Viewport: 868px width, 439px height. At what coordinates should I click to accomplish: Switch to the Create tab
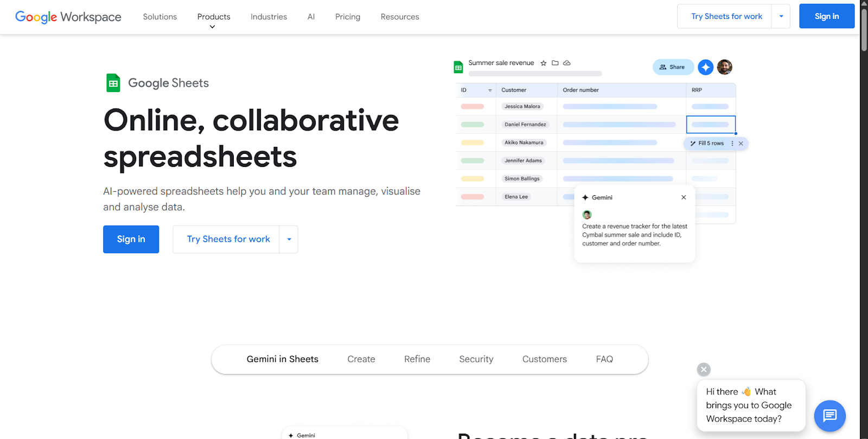[x=361, y=359]
